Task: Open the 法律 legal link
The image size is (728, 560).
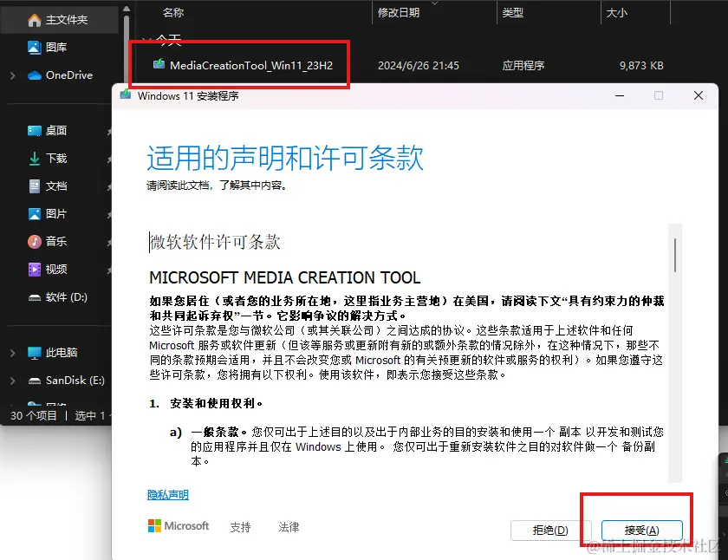Action: point(289,527)
